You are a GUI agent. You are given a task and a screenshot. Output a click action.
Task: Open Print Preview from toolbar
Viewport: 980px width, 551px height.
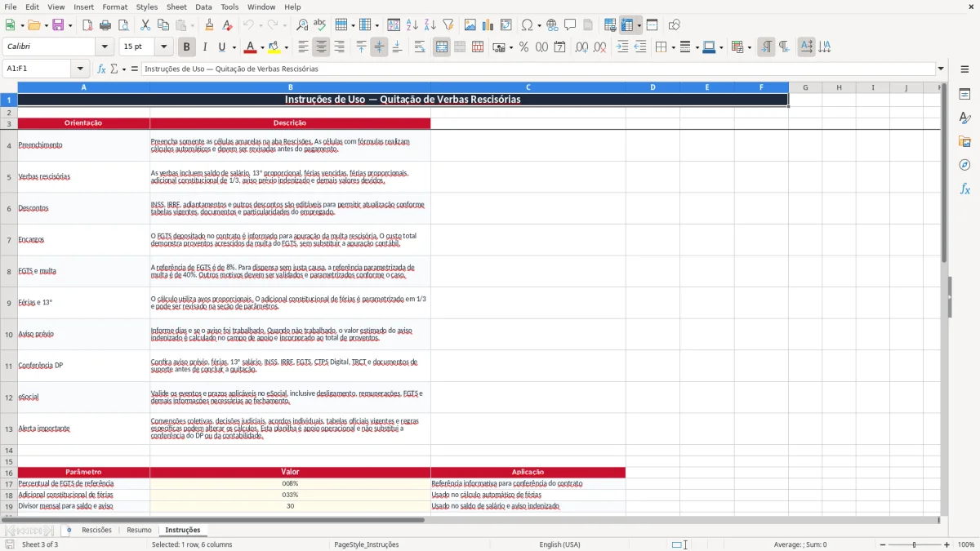123,25
